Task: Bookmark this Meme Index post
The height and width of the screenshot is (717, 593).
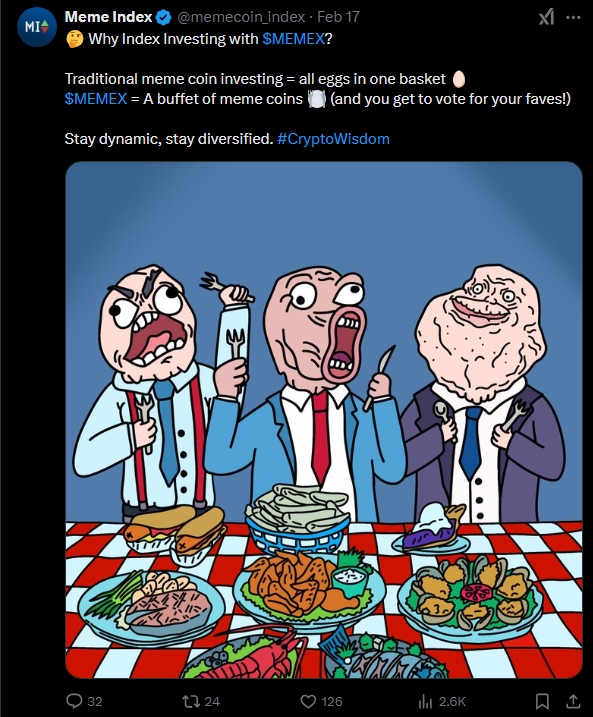Action: click(542, 701)
